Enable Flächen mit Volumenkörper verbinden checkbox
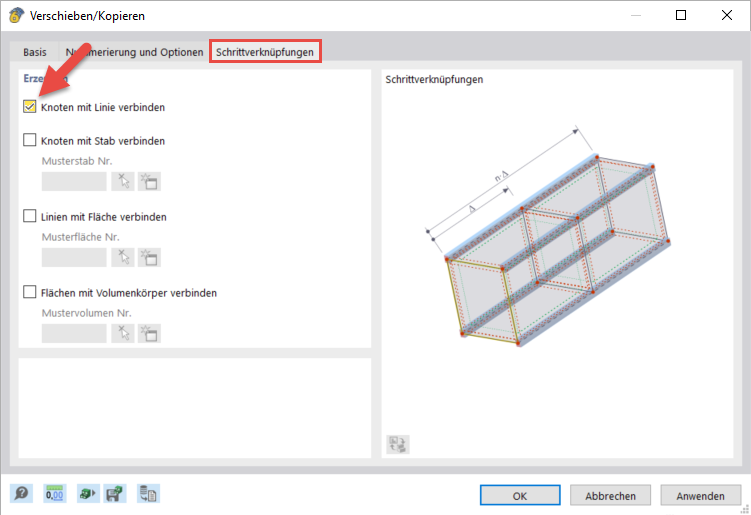Viewport: 751px width, 515px height. pos(30,292)
